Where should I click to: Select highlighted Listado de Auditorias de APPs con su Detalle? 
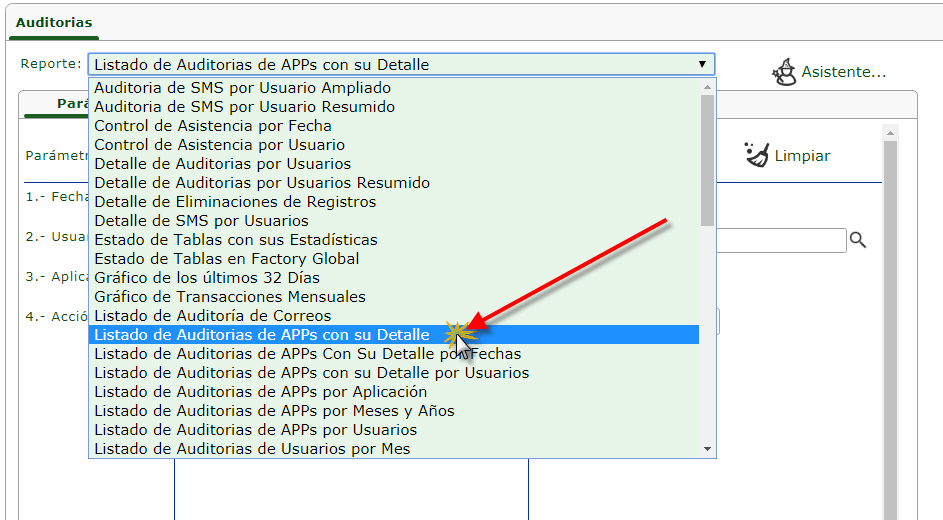(393, 335)
